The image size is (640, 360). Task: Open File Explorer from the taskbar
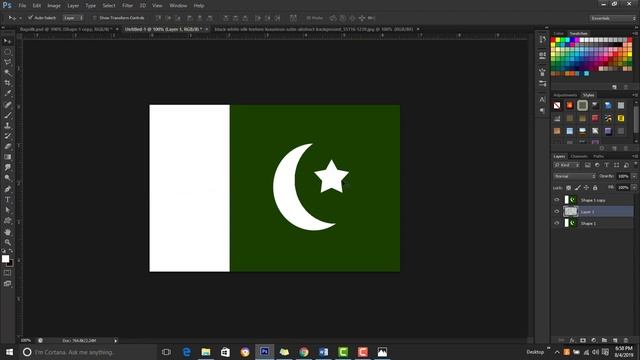(206, 352)
